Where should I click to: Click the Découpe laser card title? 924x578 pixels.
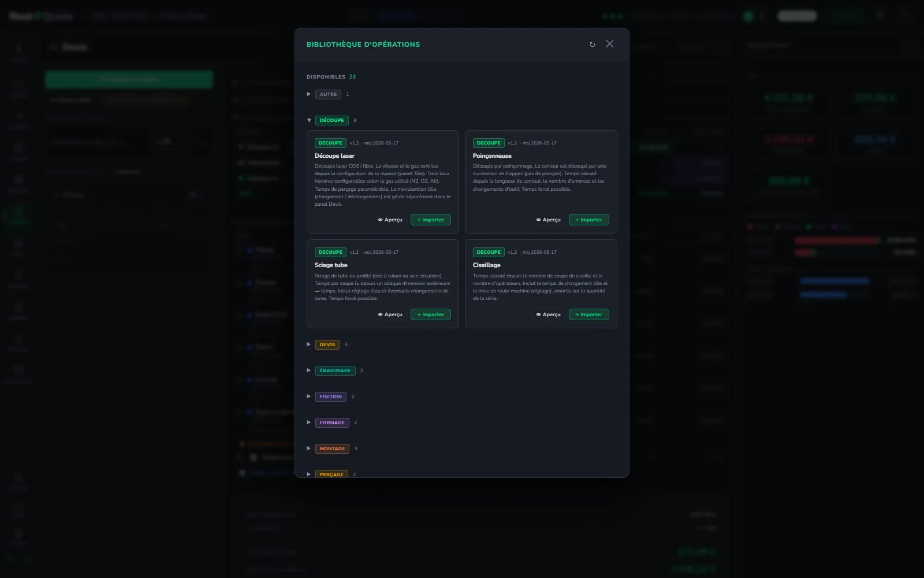click(x=334, y=155)
